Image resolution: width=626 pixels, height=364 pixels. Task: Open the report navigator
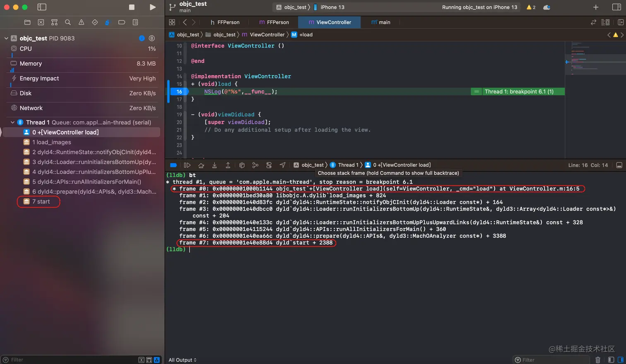pyautogui.click(x=135, y=22)
